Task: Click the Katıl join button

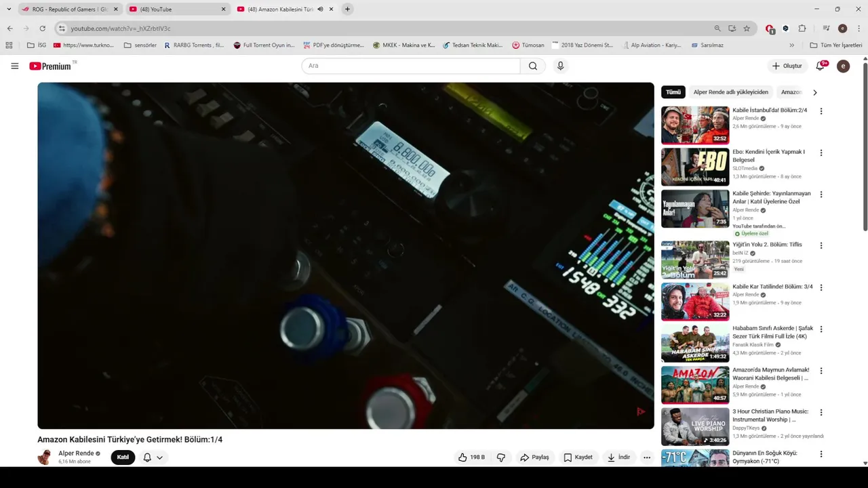Action: pyautogui.click(x=123, y=457)
